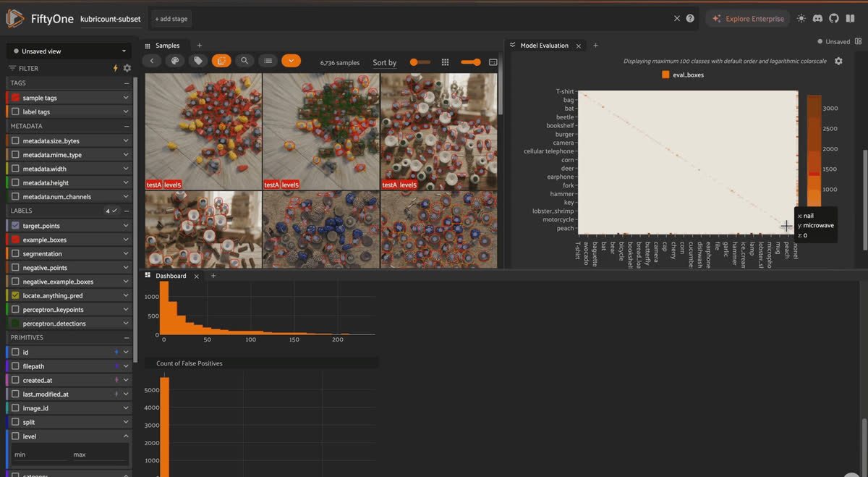Open the orange dropdown arrow in Samples toolbar

coord(291,62)
